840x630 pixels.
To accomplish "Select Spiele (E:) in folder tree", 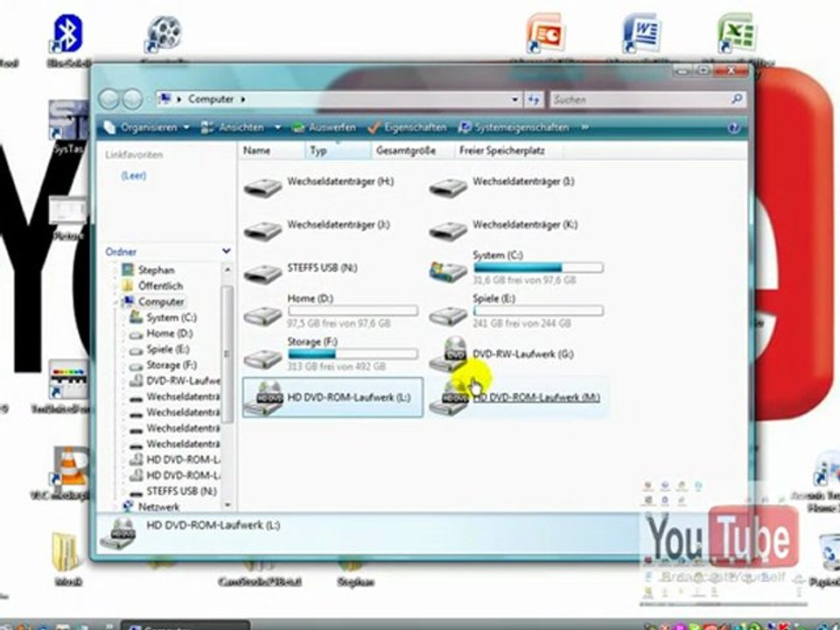I will (x=168, y=349).
